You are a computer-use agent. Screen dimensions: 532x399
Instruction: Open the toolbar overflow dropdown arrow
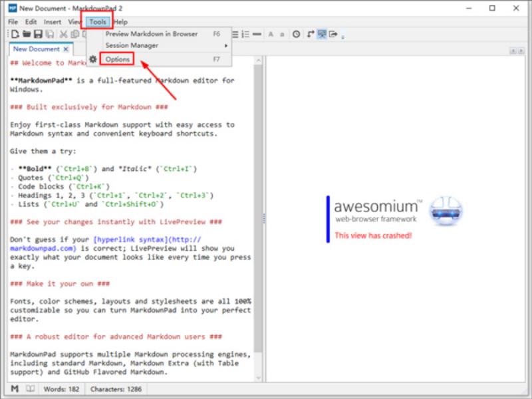[x=342, y=35]
